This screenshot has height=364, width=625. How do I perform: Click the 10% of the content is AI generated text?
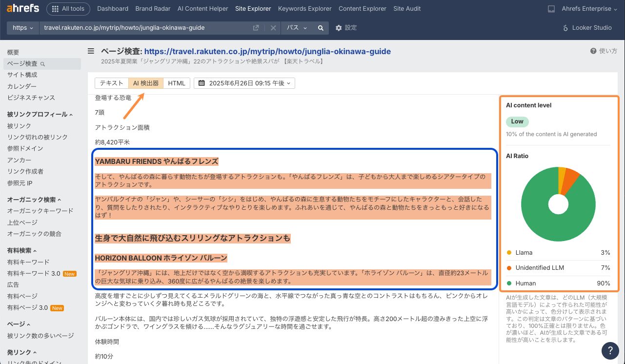point(551,134)
